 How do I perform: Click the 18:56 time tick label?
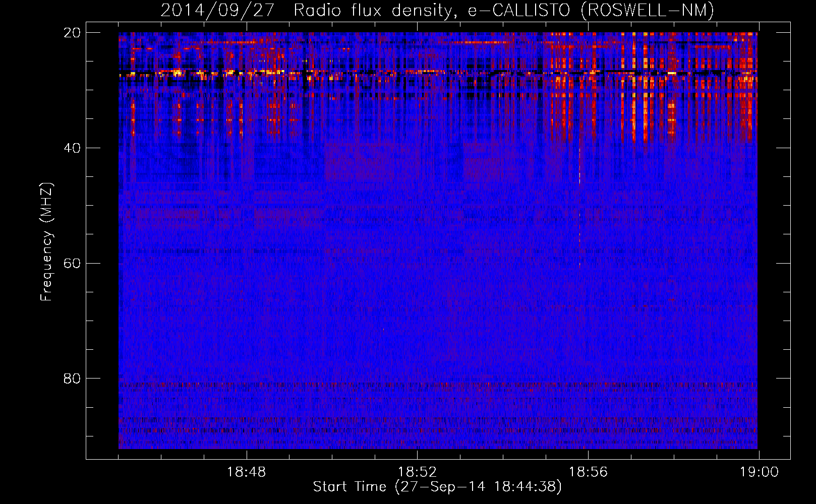588,472
